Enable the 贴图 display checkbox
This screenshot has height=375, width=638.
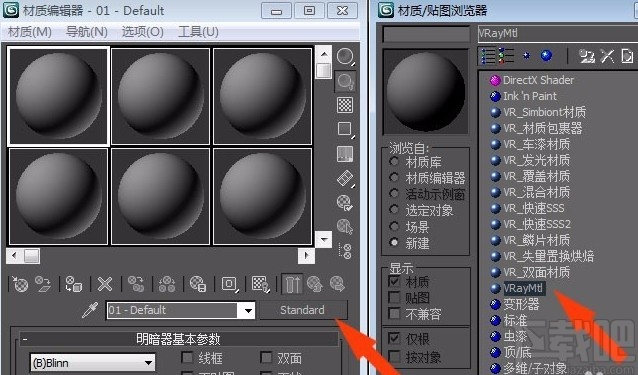click(394, 297)
